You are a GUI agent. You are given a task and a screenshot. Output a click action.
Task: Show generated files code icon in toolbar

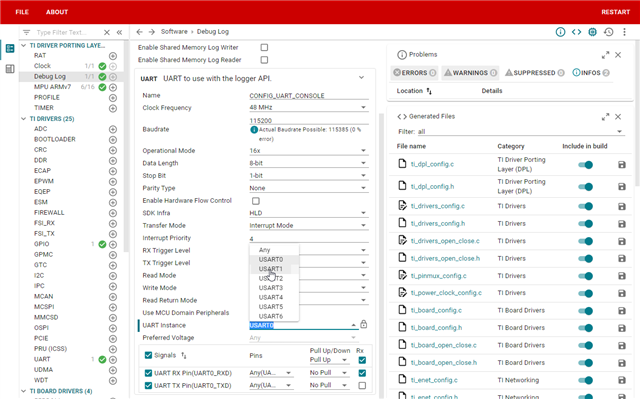click(576, 32)
